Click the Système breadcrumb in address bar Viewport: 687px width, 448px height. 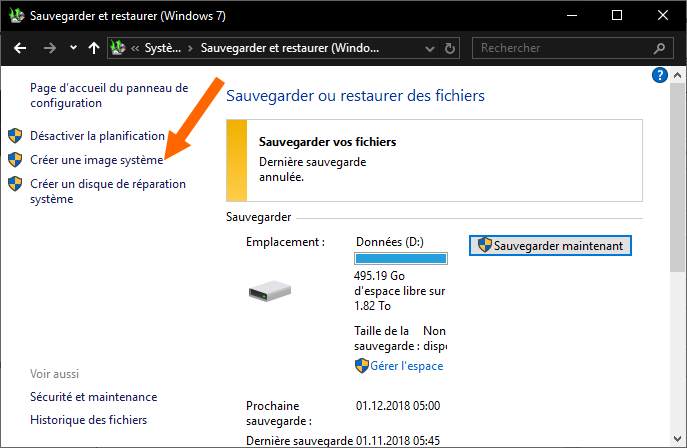162,48
